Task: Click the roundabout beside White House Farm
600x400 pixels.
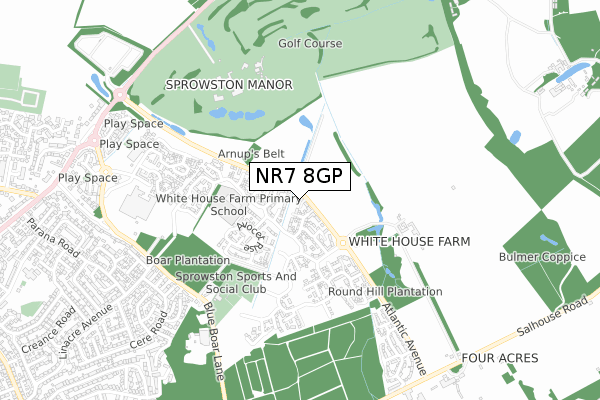Action: coord(341,242)
